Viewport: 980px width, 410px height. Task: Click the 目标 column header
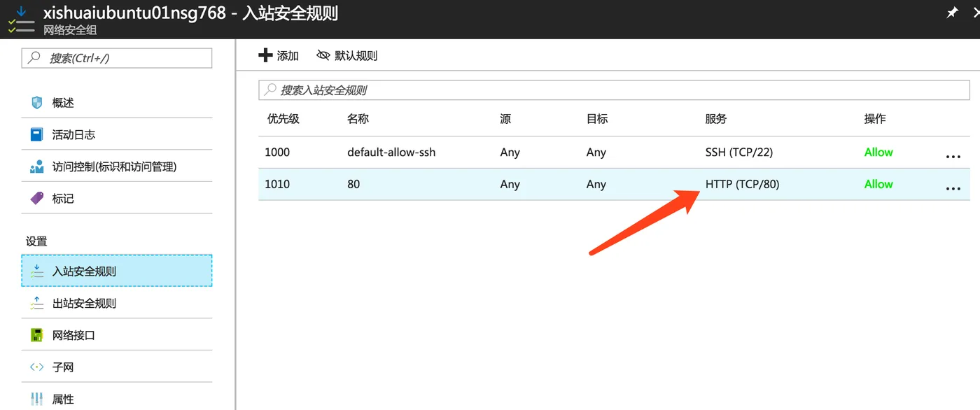tap(597, 119)
